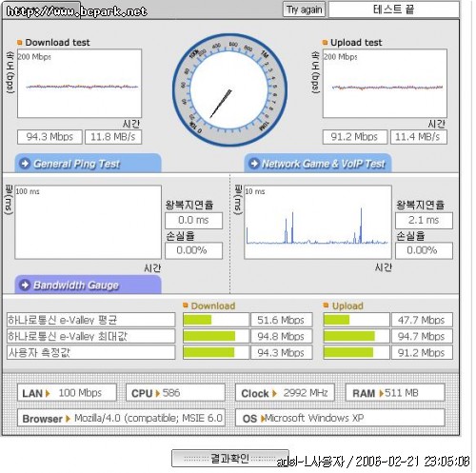Image resolution: width=476 pixels, height=473 pixels.
Task: Click the General Ping Test arrow icon
Action: click(x=25, y=164)
